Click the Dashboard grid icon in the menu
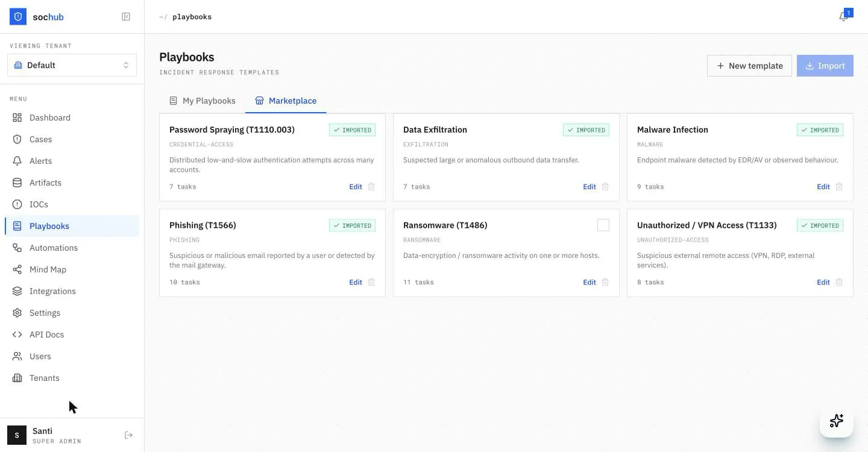The height and width of the screenshot is (452, 868). 17,118
